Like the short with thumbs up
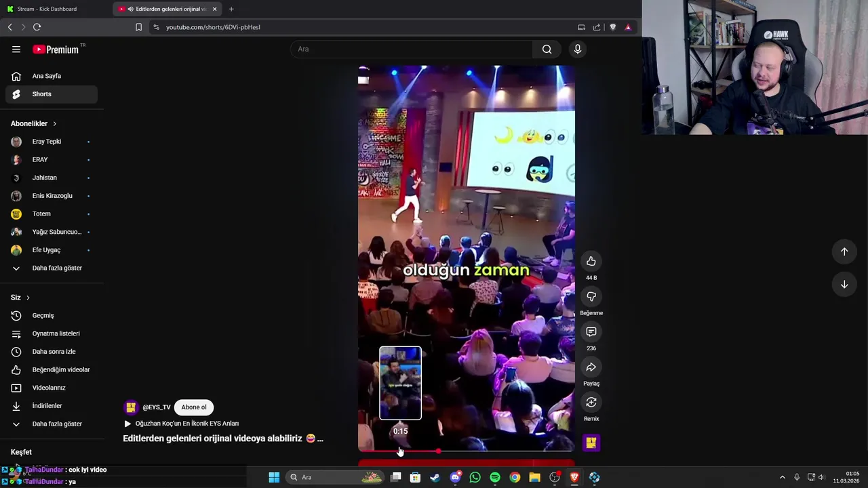Image resolution: width=868 pixels, height=488 pixels. (591, 262)
